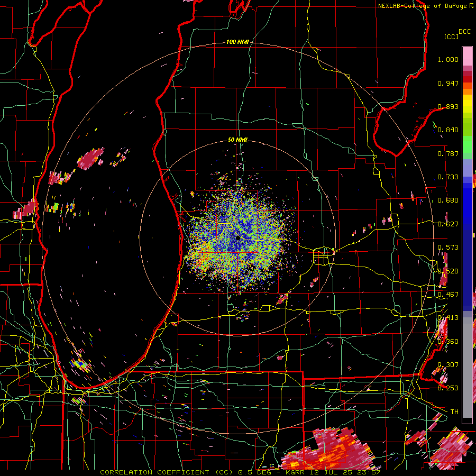Select the 0.360 value on color scale
This screenshot has width=476, height=476.
[448, 342]
